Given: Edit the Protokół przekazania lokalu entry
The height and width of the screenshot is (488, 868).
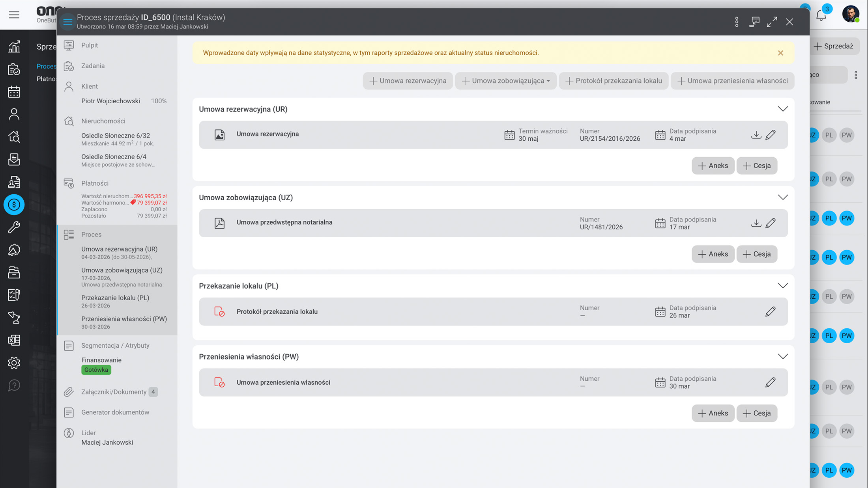Looking at the screenshot, I should 771,311.
